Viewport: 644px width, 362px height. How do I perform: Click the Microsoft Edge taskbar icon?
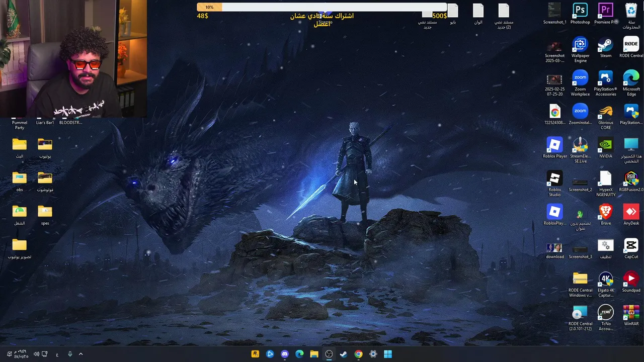click(x=299, y=354)
